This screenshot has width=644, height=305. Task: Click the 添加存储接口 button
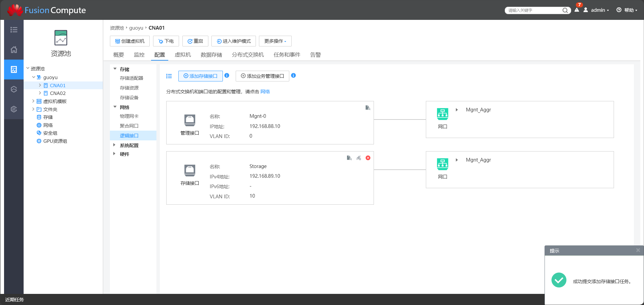click(x=201, y=76)
